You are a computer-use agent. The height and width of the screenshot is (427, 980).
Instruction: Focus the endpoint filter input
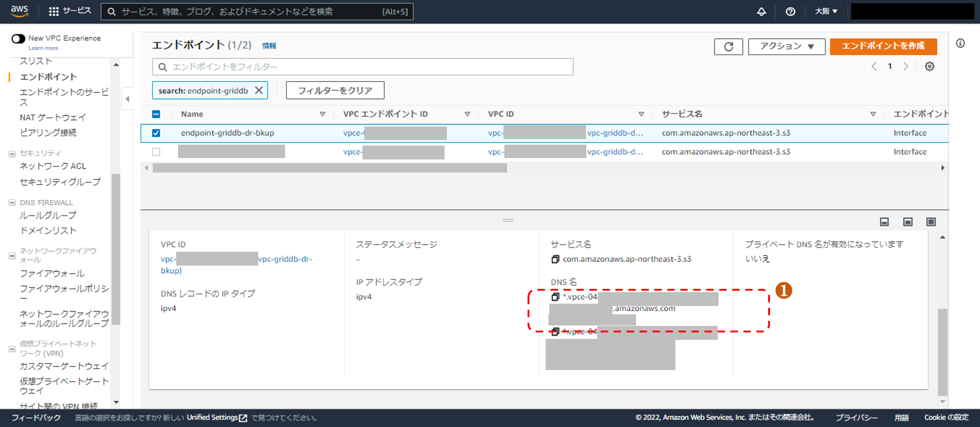363,67
